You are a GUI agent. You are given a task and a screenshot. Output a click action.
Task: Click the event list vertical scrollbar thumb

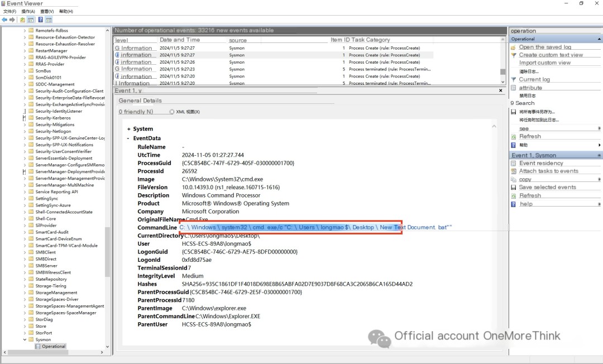coord(502,72)
